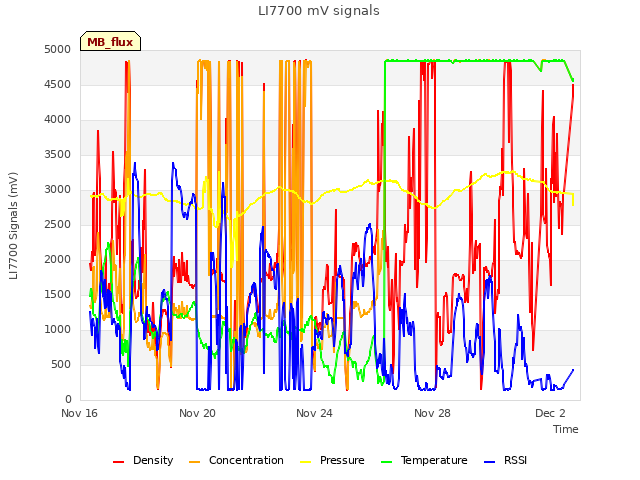Click the Time x-axis label
Viewport: 640px width, 480px height.
[566, 429]
